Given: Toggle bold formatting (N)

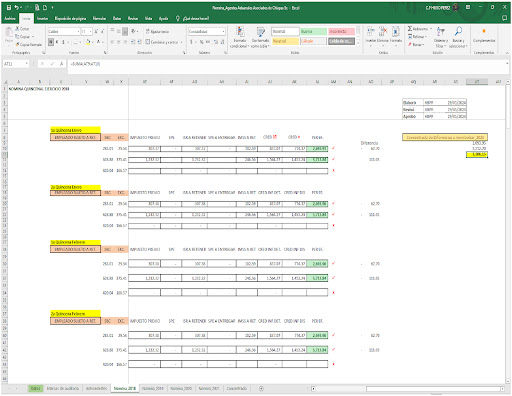Looking at the screenshot, I should (51, 42).
